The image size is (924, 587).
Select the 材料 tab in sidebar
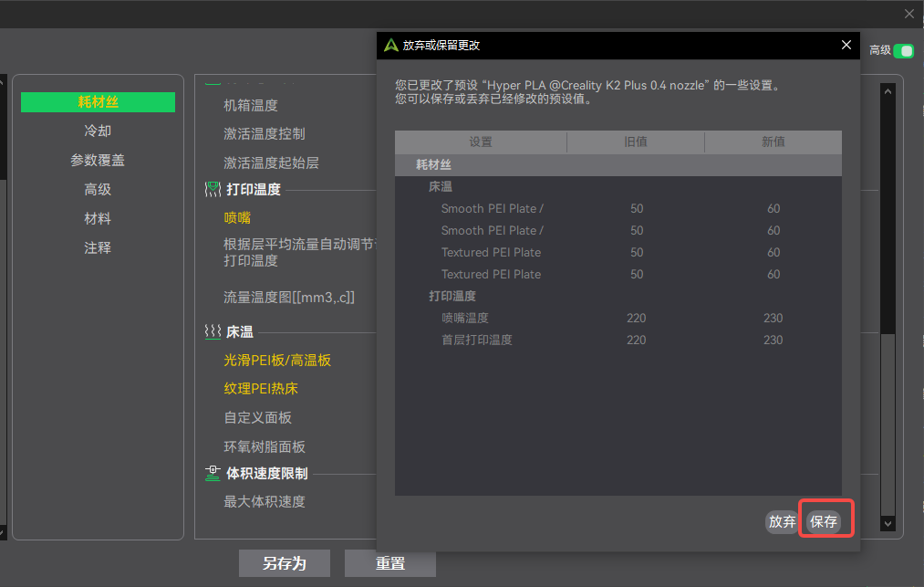point(98,219)
